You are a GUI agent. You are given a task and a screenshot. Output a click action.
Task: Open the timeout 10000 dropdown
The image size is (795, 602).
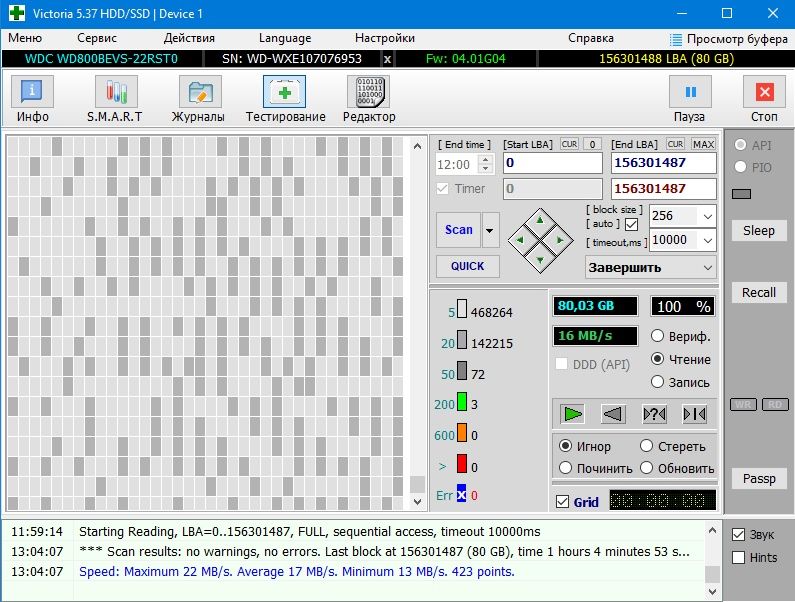click(x=707, y=241)
